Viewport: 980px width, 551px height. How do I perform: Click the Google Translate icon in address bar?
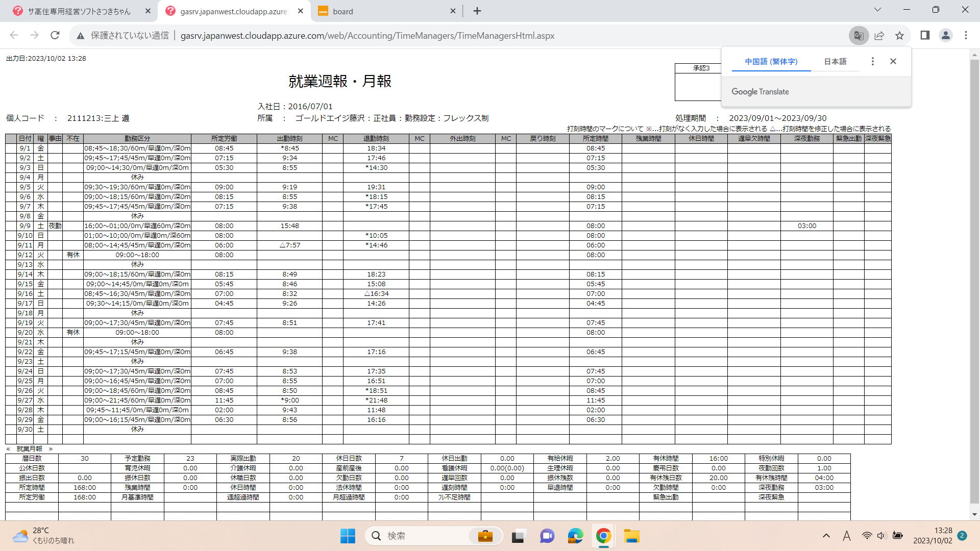click(859, 36)
